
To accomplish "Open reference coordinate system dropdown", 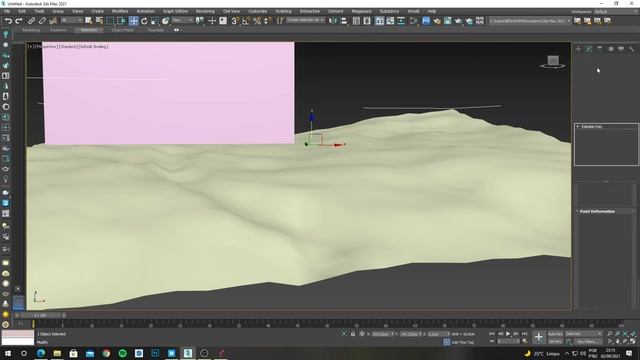I will (x=182, y=20).
